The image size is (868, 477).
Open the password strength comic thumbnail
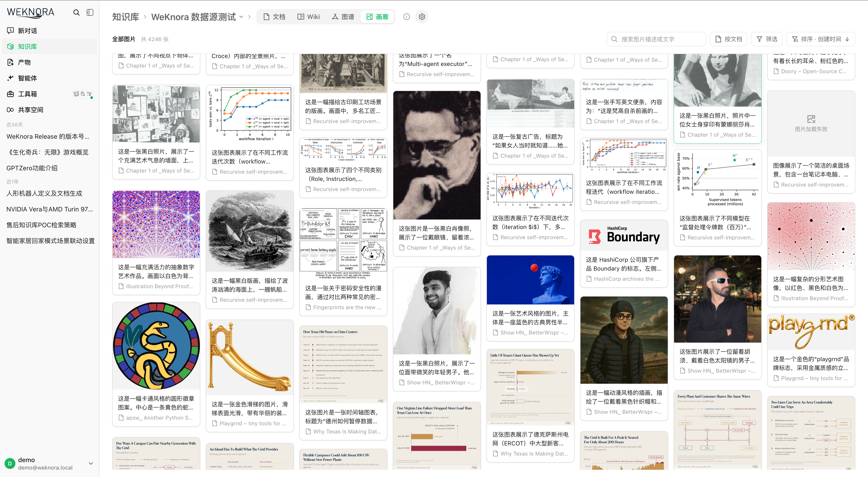343,244
